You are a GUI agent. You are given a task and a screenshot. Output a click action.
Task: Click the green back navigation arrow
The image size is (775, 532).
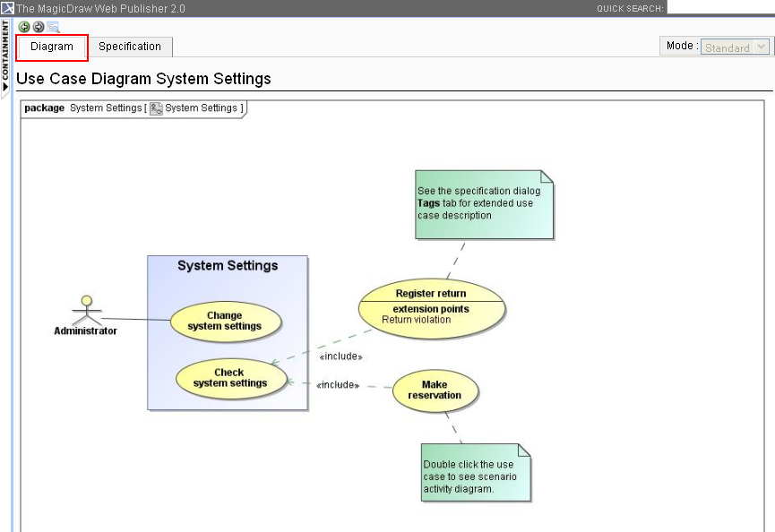click(x=24, y=27)
